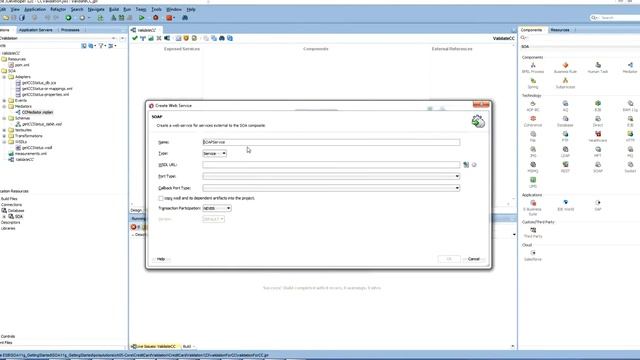The width and height of the screenshot is (640, 360).
Task: Click Cancel in Create Web Service dialog
Action: point(474,259)
